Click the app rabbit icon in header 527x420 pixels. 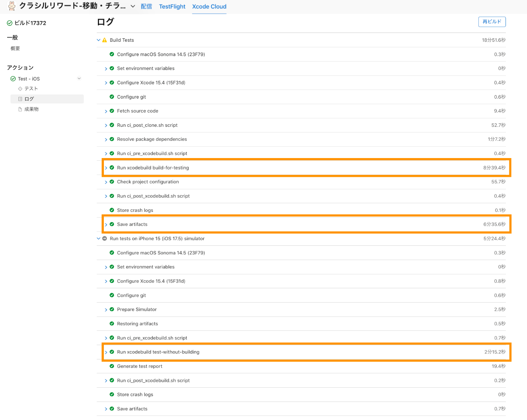point(12,6)
